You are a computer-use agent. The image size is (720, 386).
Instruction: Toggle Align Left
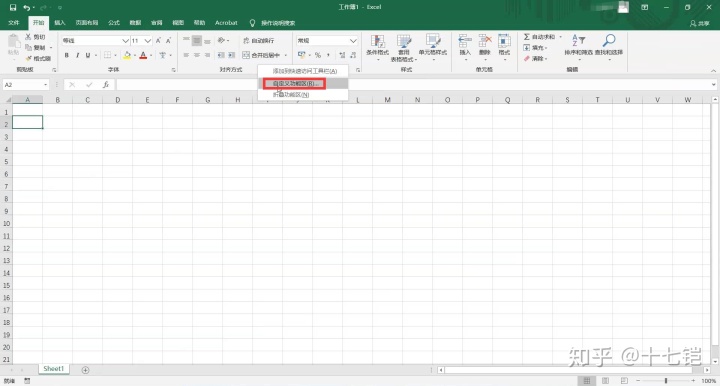pyautogui.click(x=186, y=55)
